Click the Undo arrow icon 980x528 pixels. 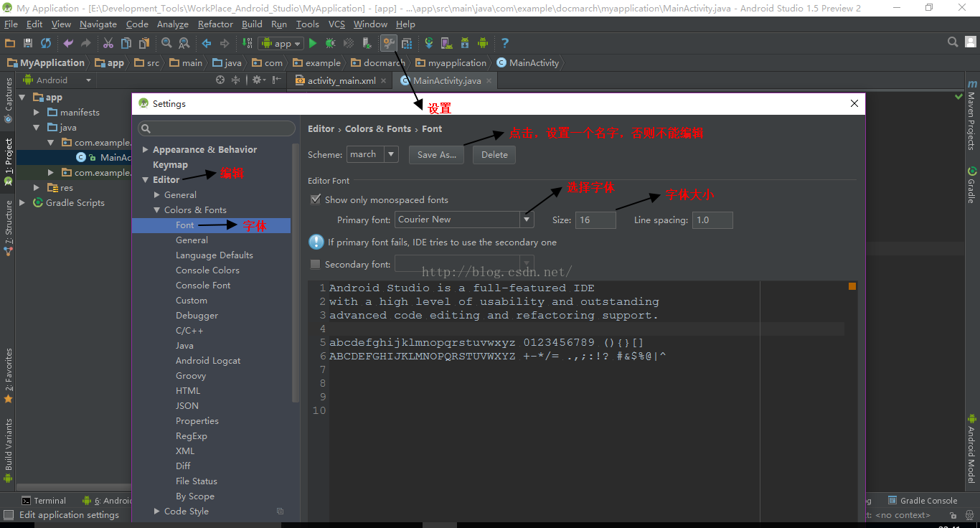[68, 43]
